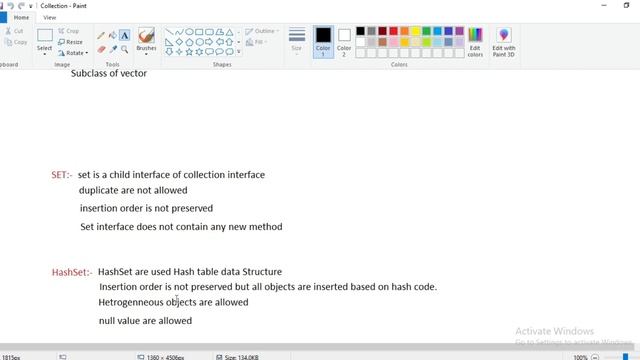Click the rectangular Select tool box
This screenshot has width=640, height=360.
pos(44,36)
